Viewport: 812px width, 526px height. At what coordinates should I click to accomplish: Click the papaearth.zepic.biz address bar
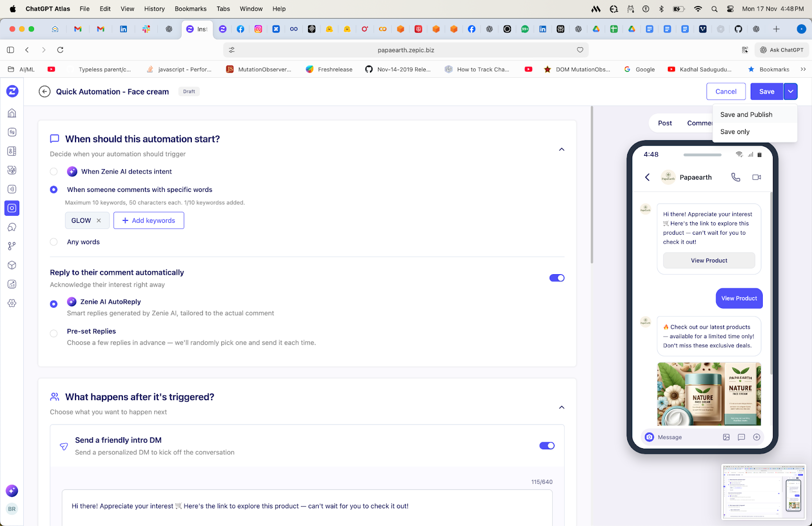[406, 50]
